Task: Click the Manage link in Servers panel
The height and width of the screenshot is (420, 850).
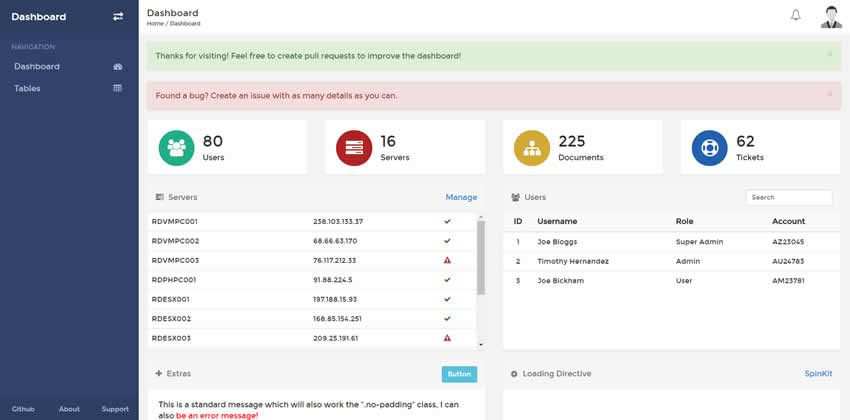Action: pyautogui.click(x=461, y=197)
